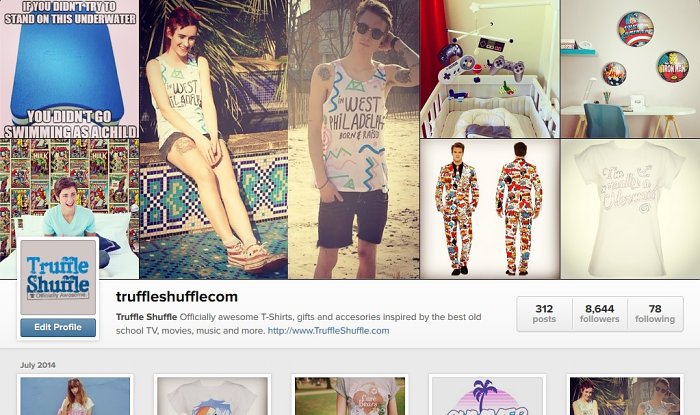This screenshot has width=700, height=415.
Task: Open the 78 following list
Action: (655, 314)
